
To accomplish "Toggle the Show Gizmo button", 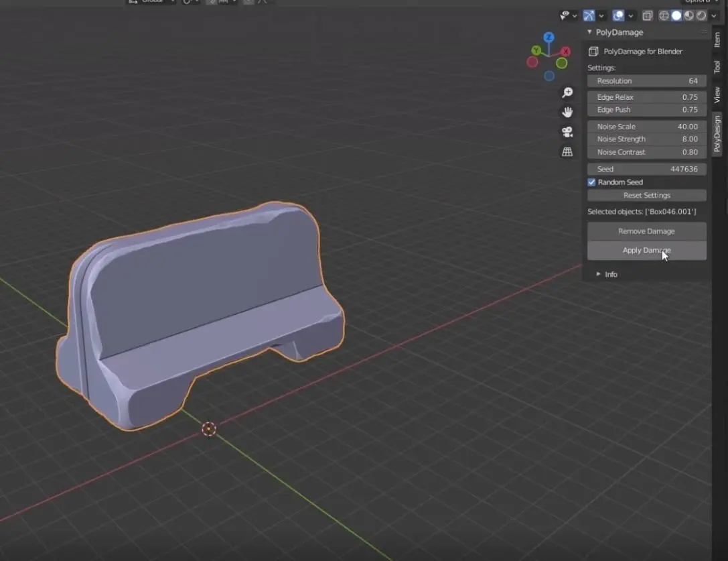I will [x=589, y=15].
